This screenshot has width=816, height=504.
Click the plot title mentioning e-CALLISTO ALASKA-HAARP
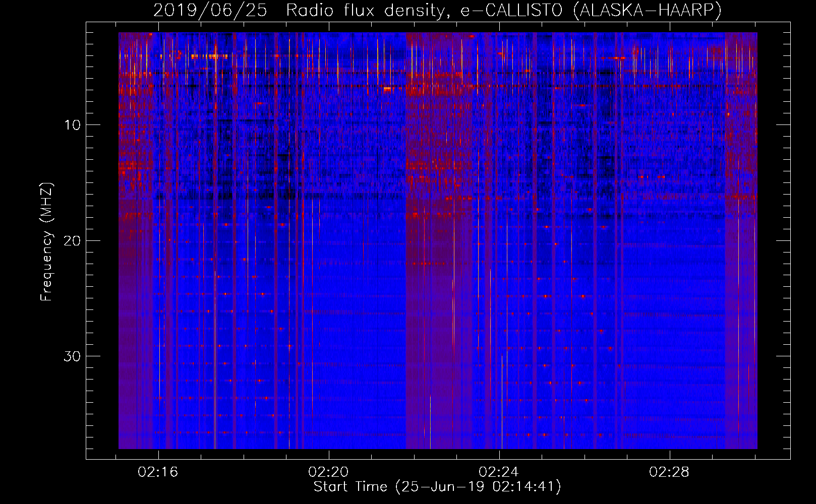point(437,10)
